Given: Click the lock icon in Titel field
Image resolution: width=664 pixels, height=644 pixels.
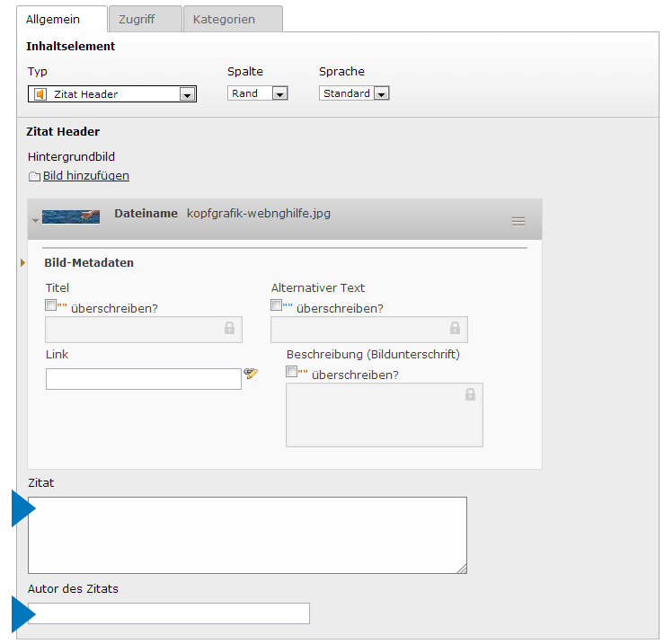Looking at the screenshot, I should point(230,329).
